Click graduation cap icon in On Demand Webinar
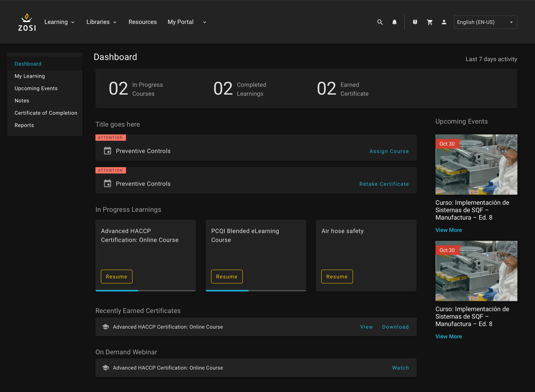The height and width of the screenshot is (392, 535). click(x=105, y=368)
